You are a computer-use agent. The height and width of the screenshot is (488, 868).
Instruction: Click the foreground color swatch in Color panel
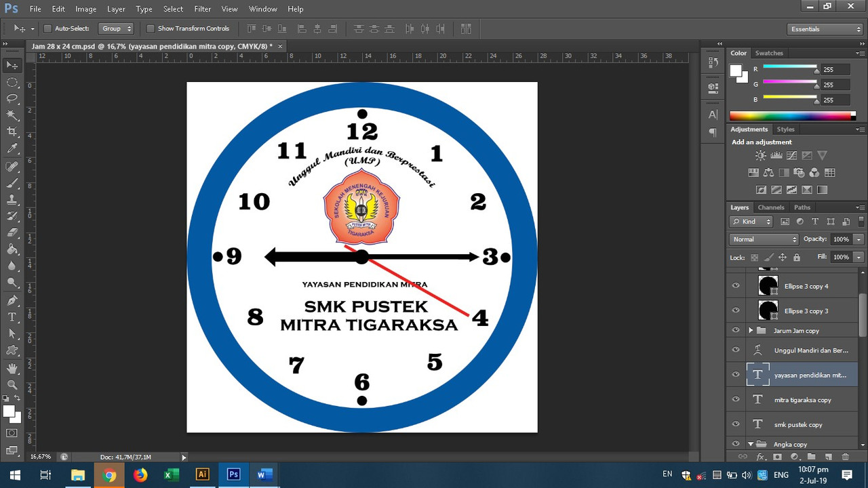click(736, 70)
